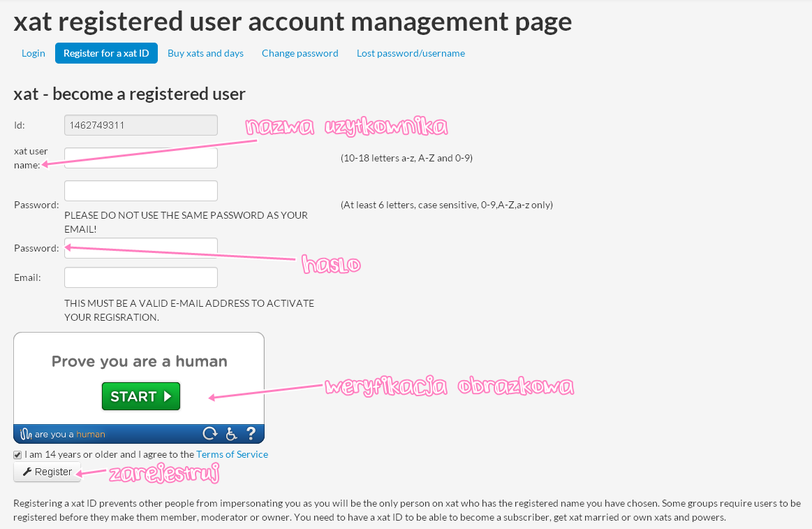Uncheck the 14 years or older checkbox
Screen dimensions: 812x529
[17, 455]
